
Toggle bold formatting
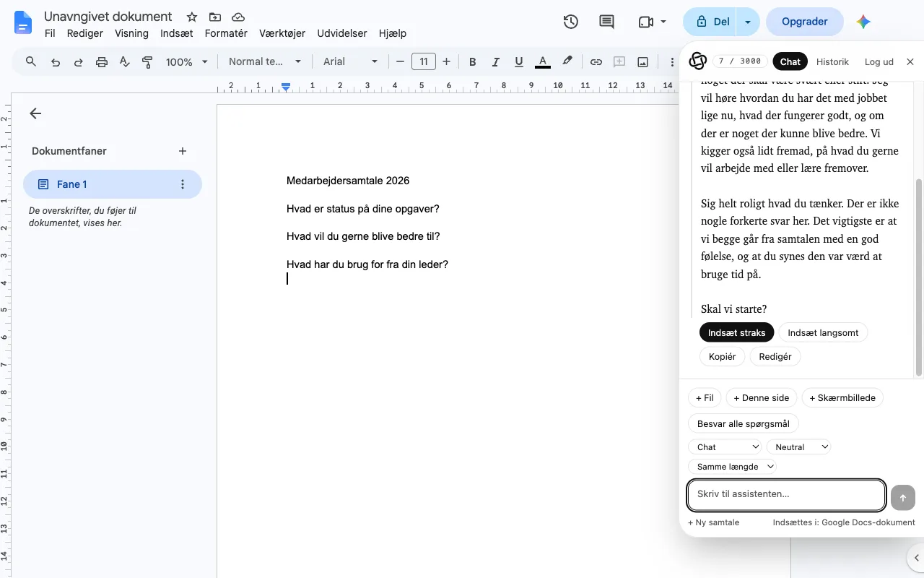pyautogui.click(x=472, y=62)
